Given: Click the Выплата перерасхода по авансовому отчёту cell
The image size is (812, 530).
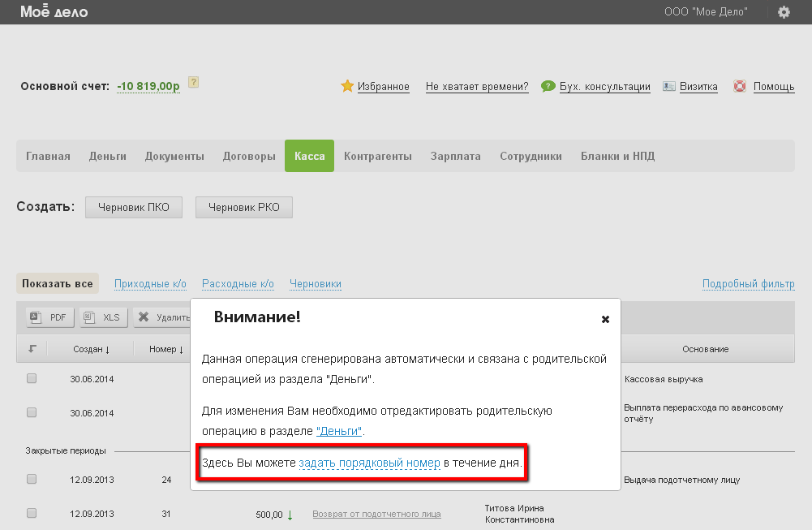Looking at the screenshot, I should click(703, 413).
